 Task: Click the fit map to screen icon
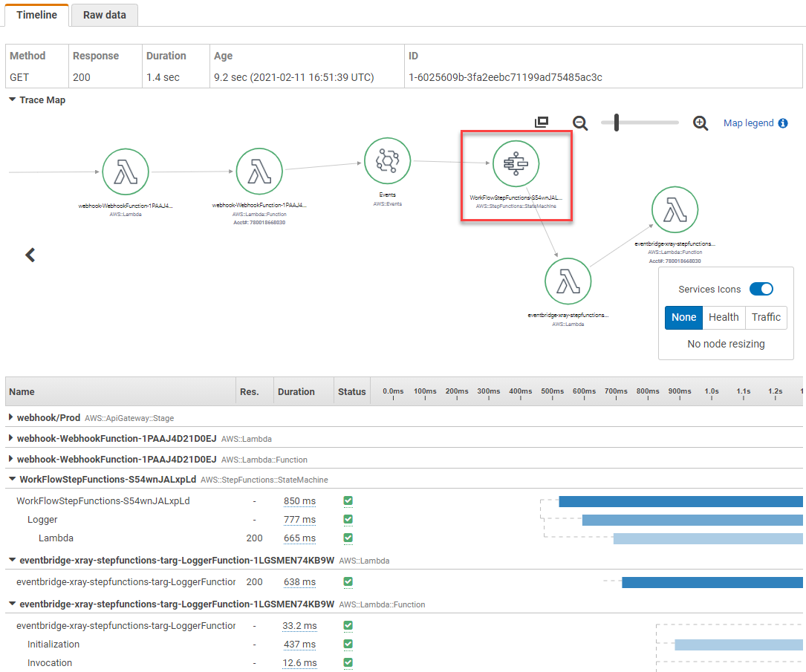(x=542, y=123)
